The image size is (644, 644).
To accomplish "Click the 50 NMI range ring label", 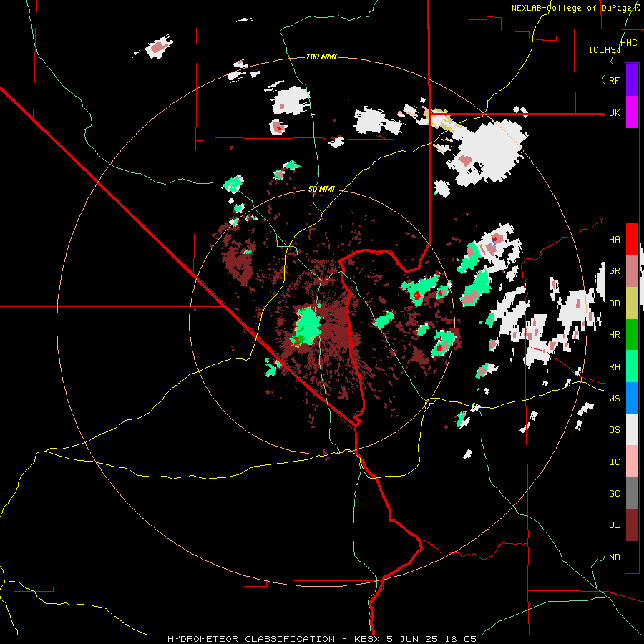I will [x=321, y=189].
